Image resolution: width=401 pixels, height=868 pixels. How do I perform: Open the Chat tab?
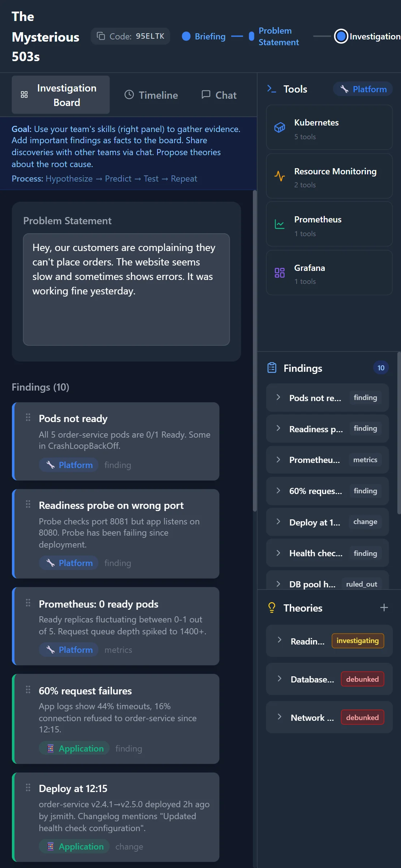[x=219, y=95]
